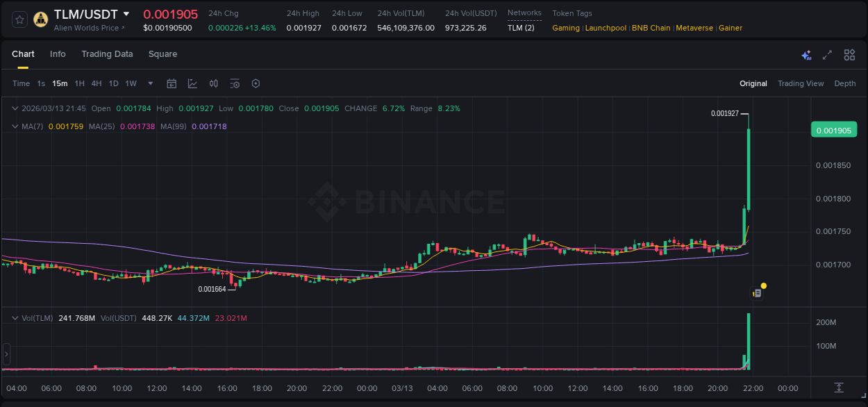868x407 pixels.
Task: Open the technical indicators tool
Action: (192, 83)
